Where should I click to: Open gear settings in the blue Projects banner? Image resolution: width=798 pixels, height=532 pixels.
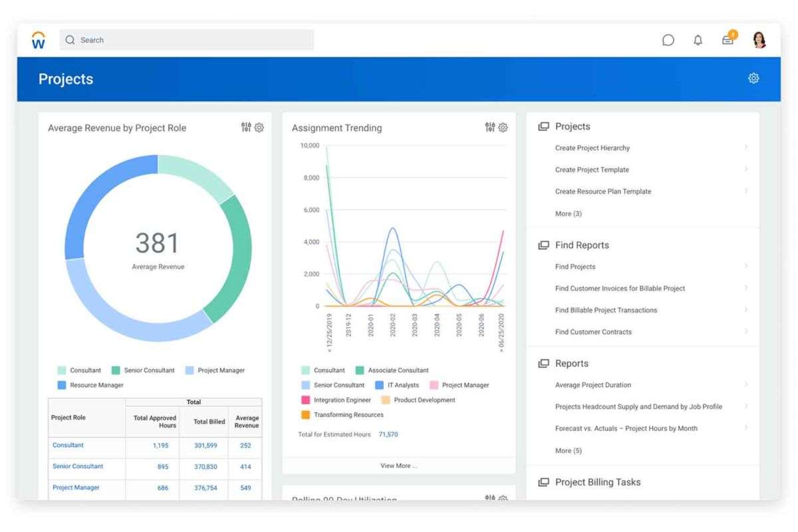pyautogui.click(x=753, y=78)
